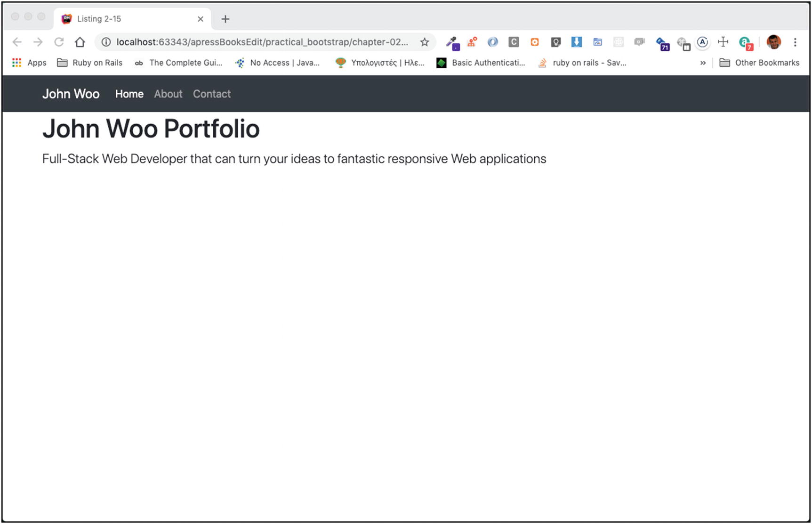Click the localhost URL address bar
This screenshot has height=524, width=812.
[262, 42]
